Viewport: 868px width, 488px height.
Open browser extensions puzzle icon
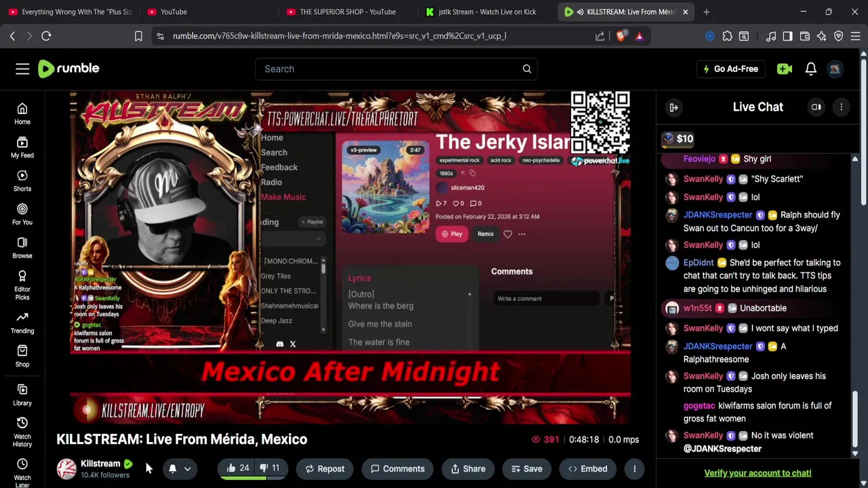coord(728,36)
